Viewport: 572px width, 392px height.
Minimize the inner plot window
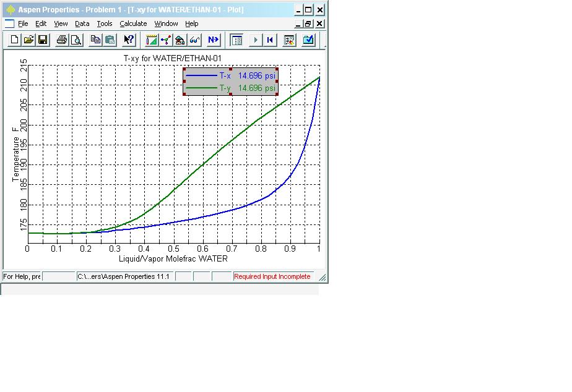(298, 23)
